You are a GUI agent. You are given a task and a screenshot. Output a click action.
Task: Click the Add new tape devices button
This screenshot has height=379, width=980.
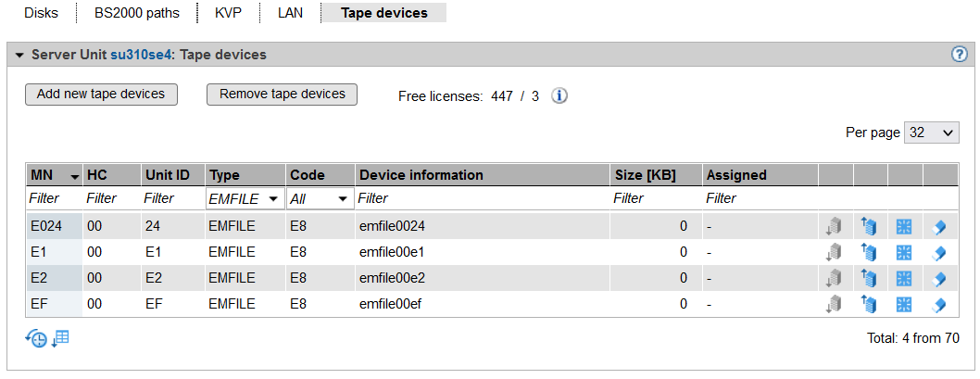[x=101, y=94]
